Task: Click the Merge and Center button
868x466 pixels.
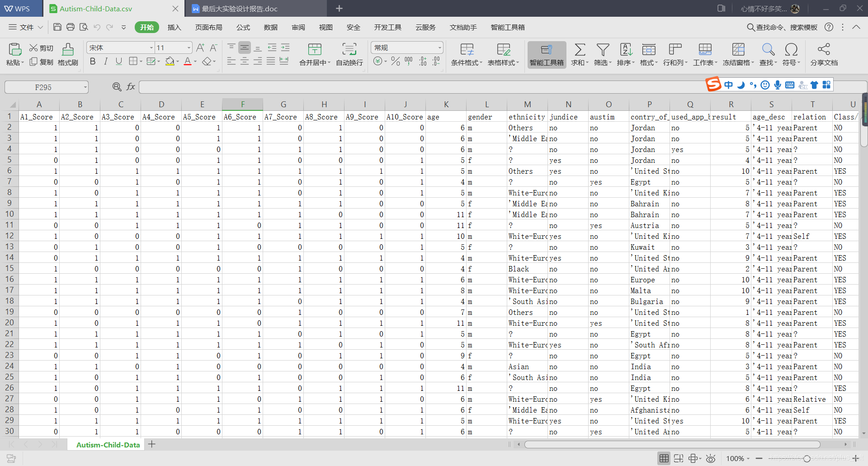Action: point(315,55)
